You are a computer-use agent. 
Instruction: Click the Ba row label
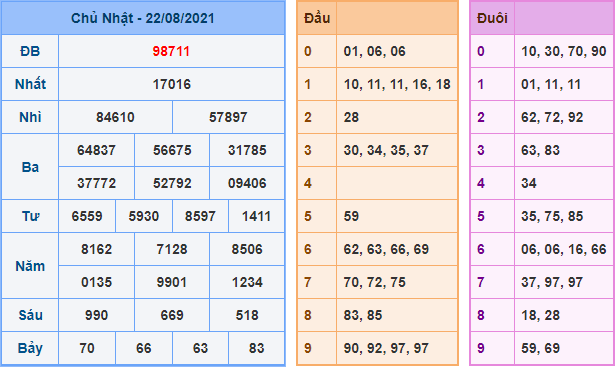point(30,167)
